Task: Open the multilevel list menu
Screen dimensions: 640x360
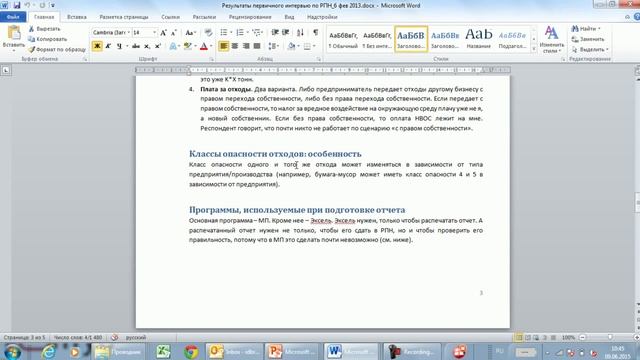Action: [257, 32]
